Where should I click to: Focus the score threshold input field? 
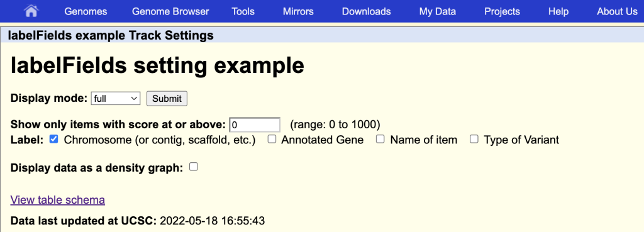pyautogui.click(x=255, y=124)
